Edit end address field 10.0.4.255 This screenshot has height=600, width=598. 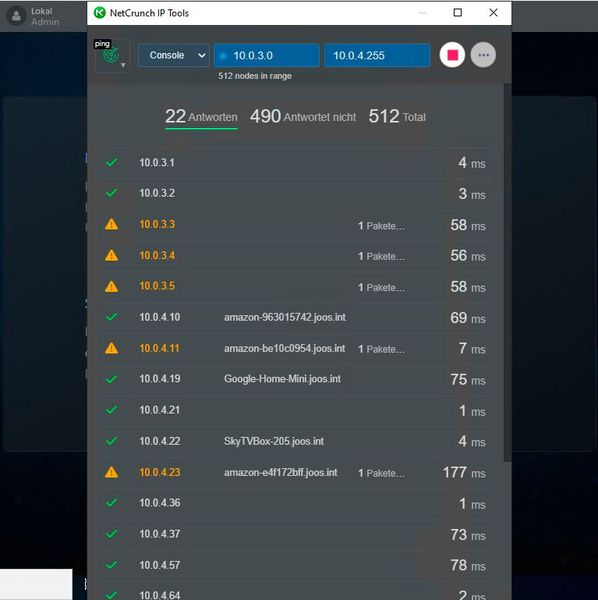pos(377,55)
